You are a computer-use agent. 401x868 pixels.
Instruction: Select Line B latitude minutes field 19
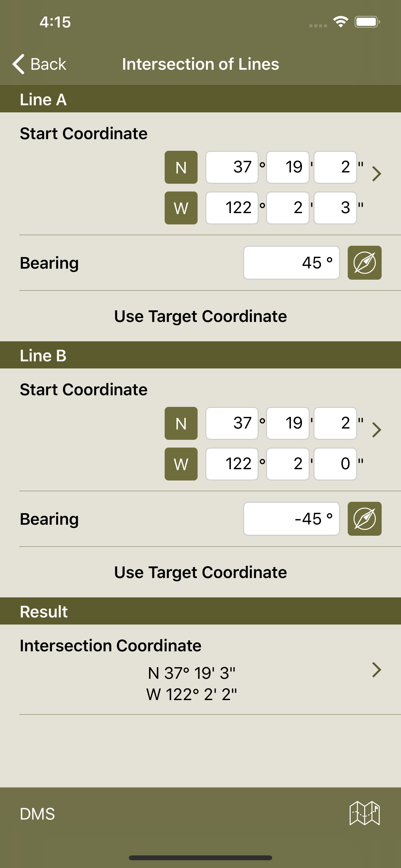288,423
